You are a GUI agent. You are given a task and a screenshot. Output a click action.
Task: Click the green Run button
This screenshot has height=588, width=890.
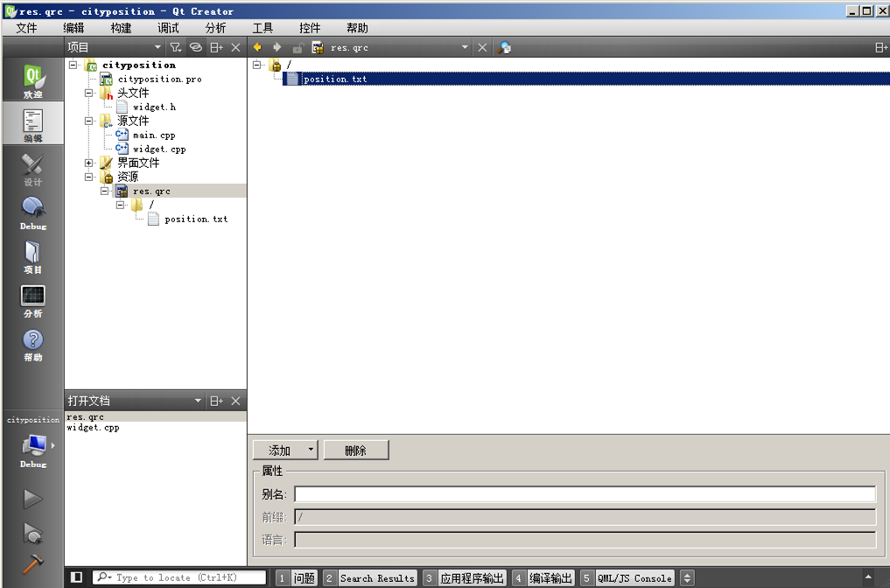coord(33,499)
